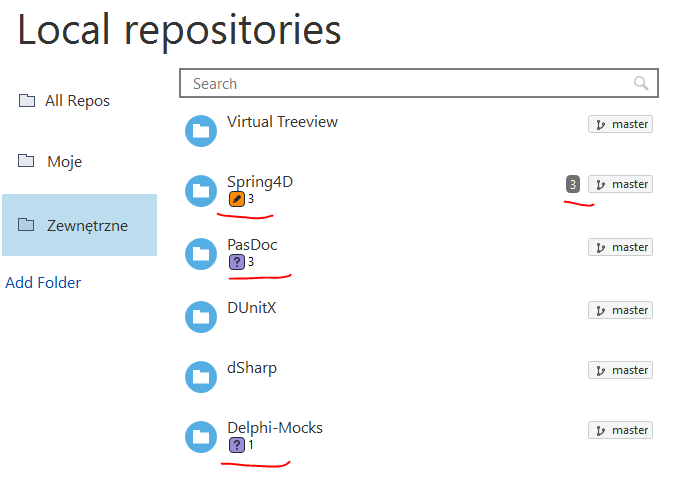Click the count 3 next to the Spring4D pencil icon
Screen dimensions: 673x482
251,199
